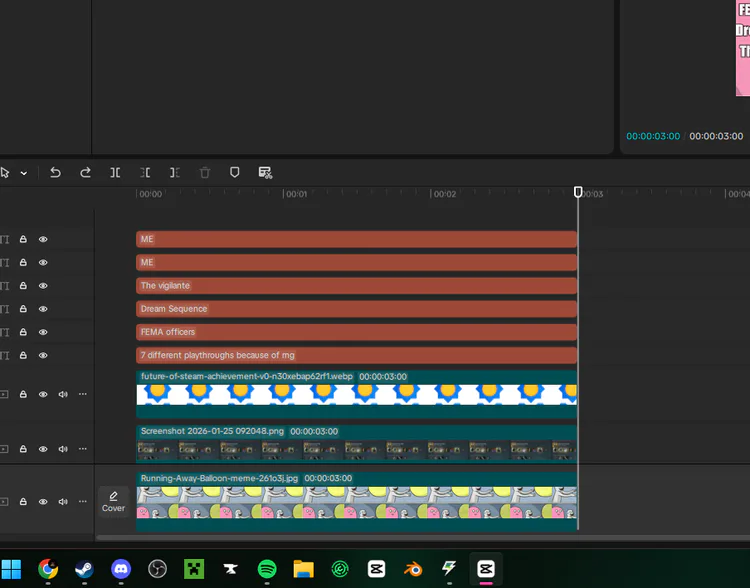The height and width of the screenshot is (588, 750).
Task: Click the trash delete icon
Action: point(205,172)
